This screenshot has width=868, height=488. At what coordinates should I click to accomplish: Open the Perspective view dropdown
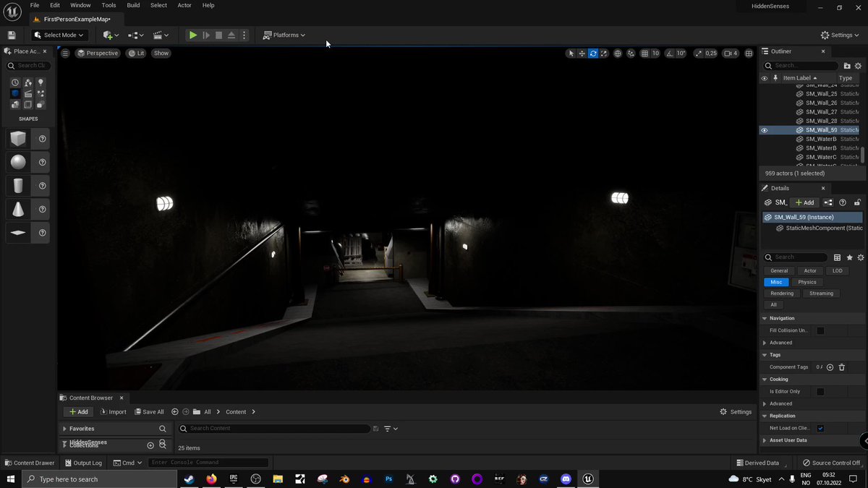(98, 53)
